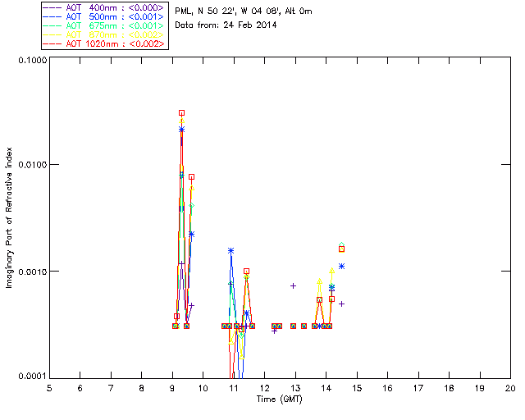Screen dimensions: 525x420
Task: Click the x-axis tick label 16
Action: point(387,388)
